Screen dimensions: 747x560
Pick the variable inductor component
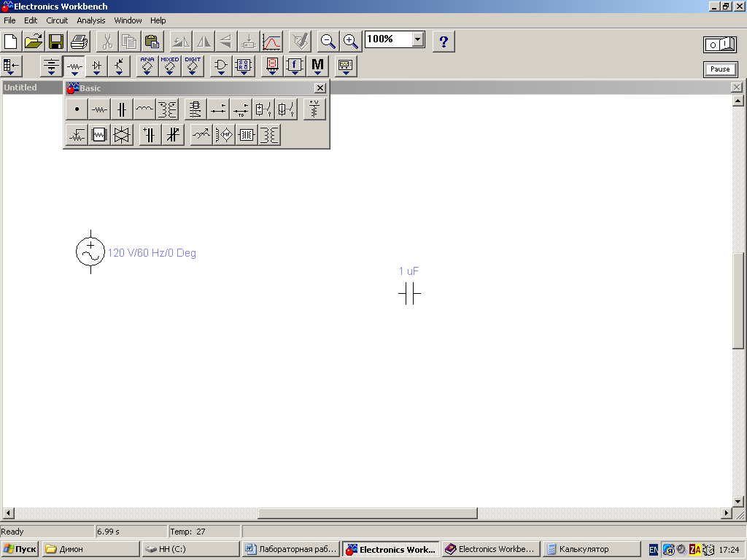[201, 135]
